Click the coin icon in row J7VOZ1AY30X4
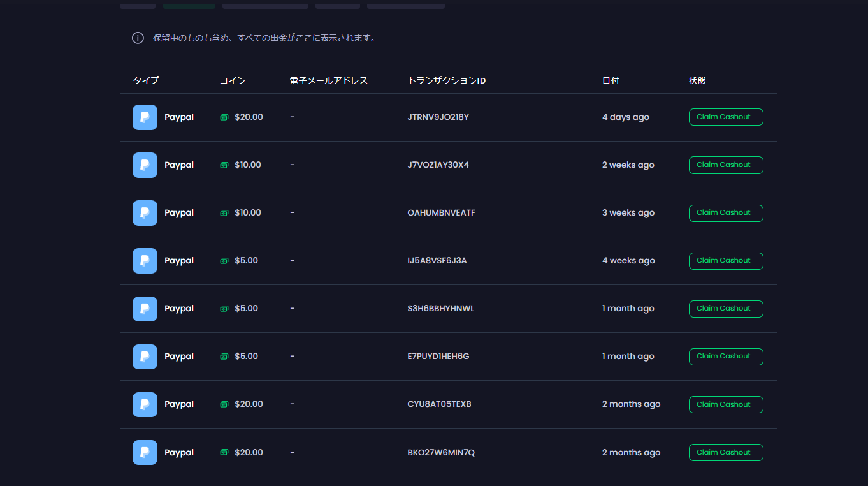868x486 pixels. tap(224, 165)
